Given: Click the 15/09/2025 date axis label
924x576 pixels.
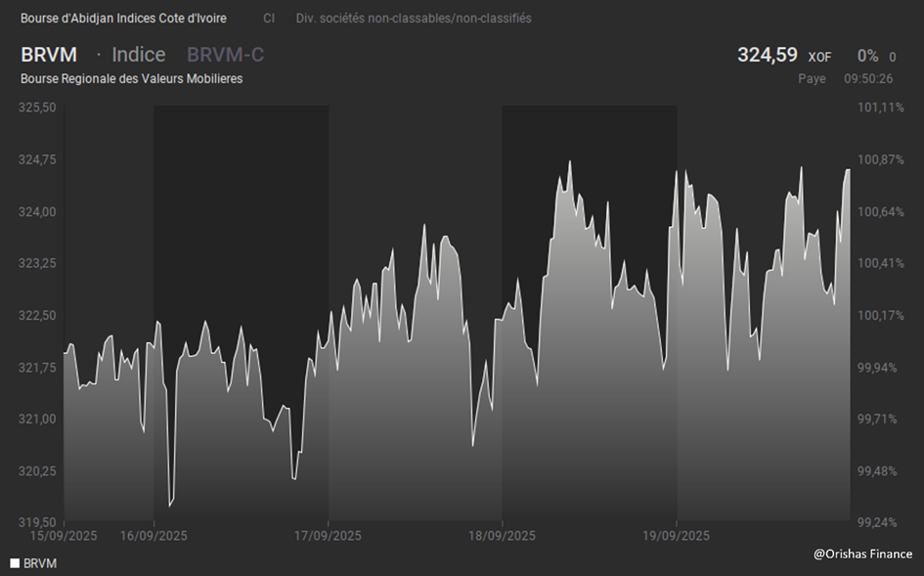Looking at the screenshot, I should pyautogui.click(x=64, y=536).
